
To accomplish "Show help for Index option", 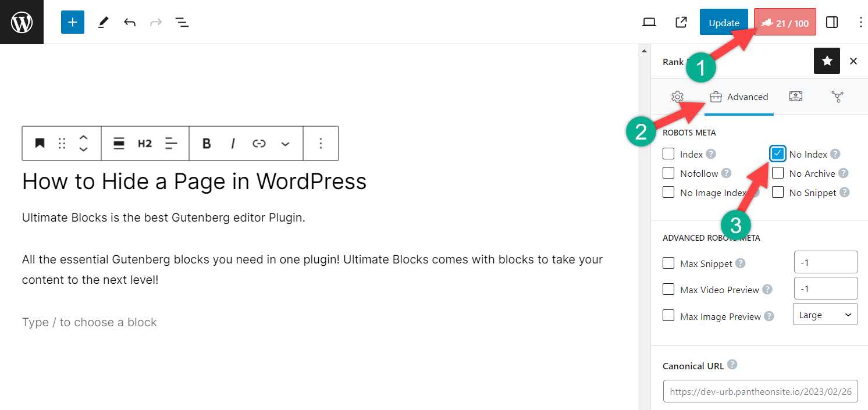I will click(x=711, y=154).
